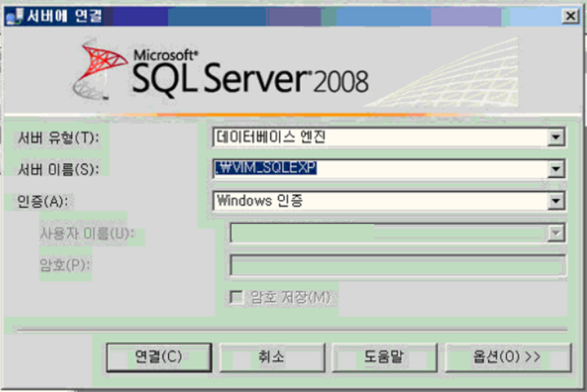Close the 서버에 연결 dialog
The height and width of the screenshot is (392, 587).
[x=570, y=16]
